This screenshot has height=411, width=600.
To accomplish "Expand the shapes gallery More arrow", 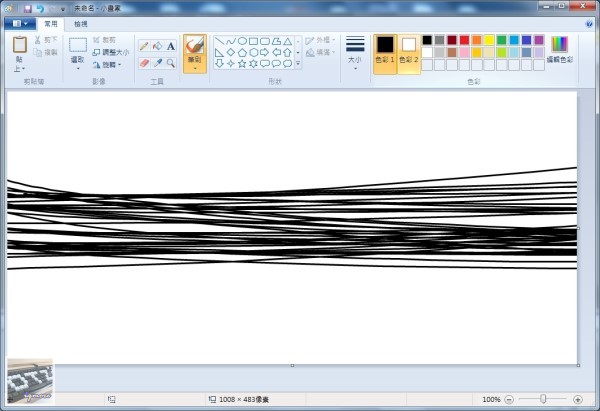I will [298, 64].
